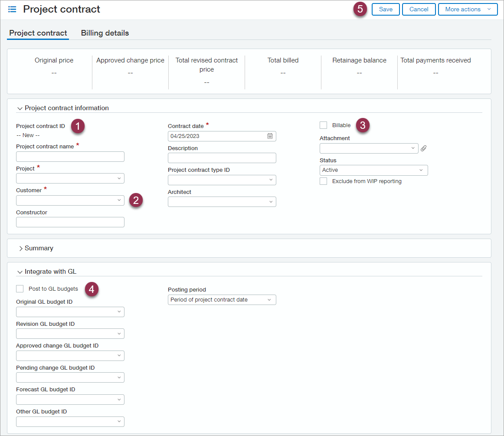Image resolution: width=504 pixels, height=436 pixels.
Task: Click the Attachment paperclip icon
Action: pos(423,148)
